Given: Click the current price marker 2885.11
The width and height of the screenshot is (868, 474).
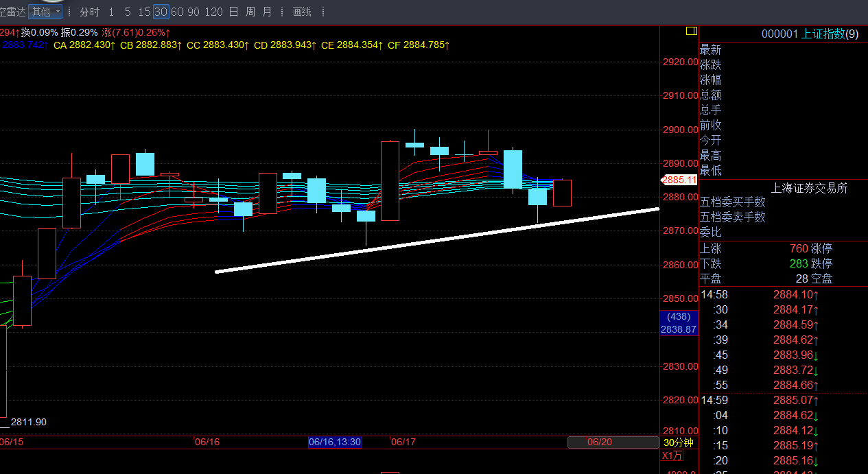Looking at the screenshot, I should pos(679,180).
